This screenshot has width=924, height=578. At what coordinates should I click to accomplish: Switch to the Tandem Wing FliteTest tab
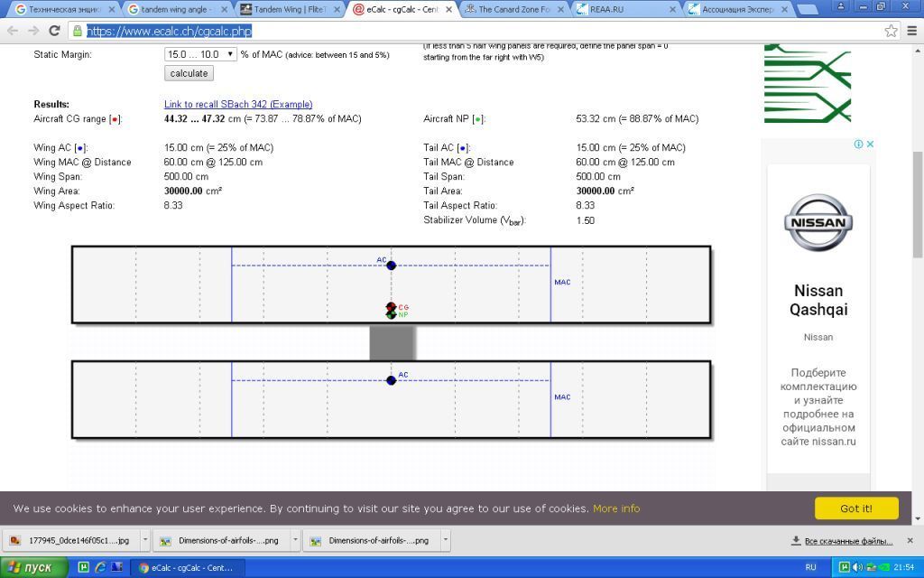point(287,9)
